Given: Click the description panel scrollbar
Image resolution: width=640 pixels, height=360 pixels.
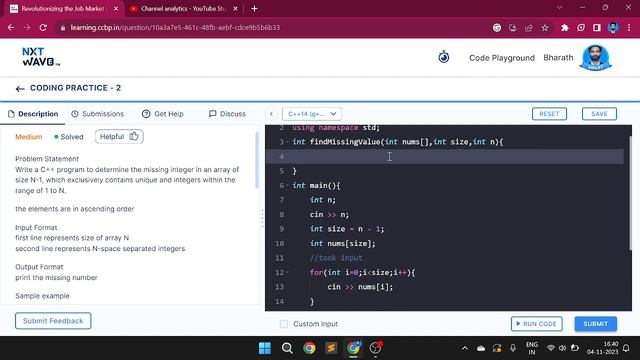Looking at the screenshot, I should (257, 160).
